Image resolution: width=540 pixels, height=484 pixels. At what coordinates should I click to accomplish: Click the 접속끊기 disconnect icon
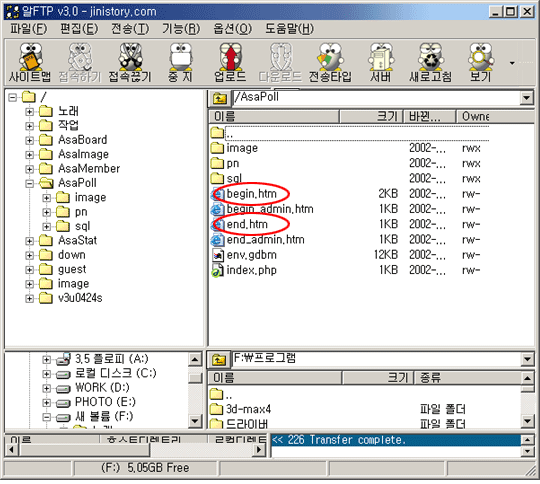point(130,62)
